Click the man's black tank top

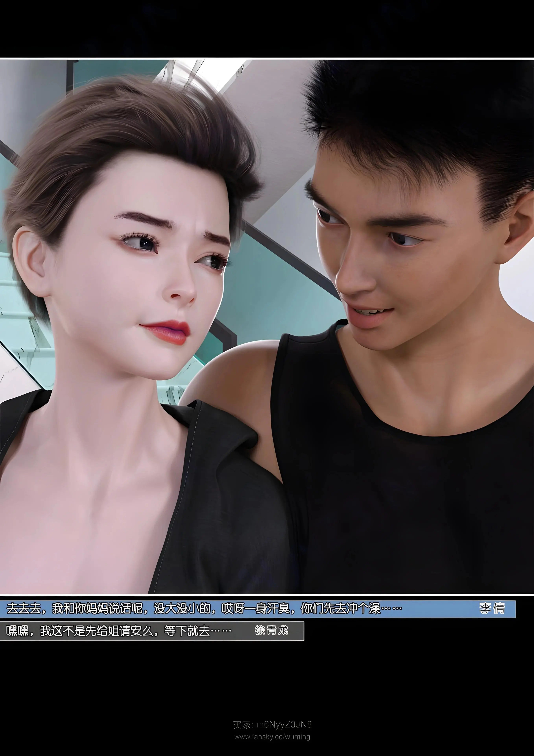coord(411,494)
